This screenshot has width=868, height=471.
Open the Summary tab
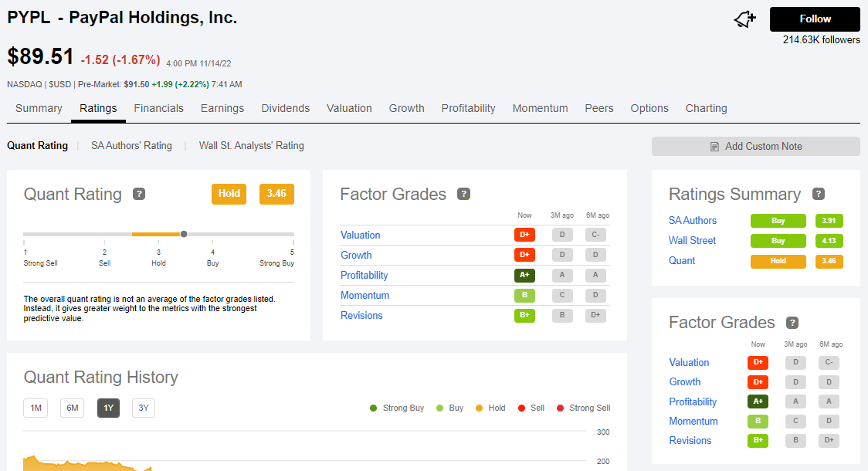(x=39, y=108)
